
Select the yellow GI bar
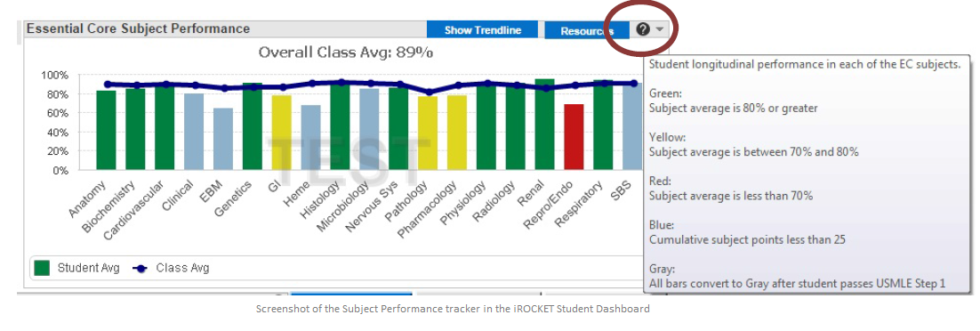coord(282,133)
